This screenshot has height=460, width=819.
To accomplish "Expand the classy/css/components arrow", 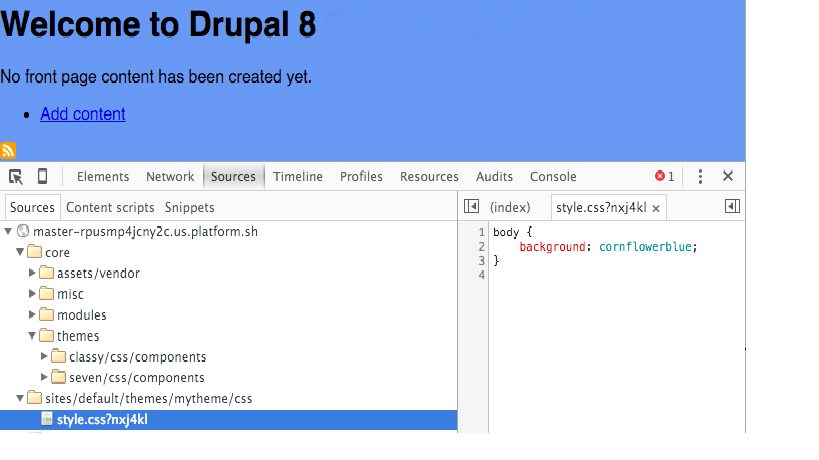I will point(44,356).
